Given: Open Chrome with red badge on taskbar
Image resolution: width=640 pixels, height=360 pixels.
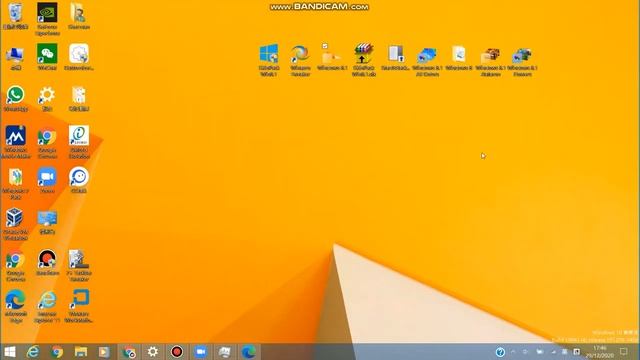Looking at the screenshot, I should (x=129, y=352).
